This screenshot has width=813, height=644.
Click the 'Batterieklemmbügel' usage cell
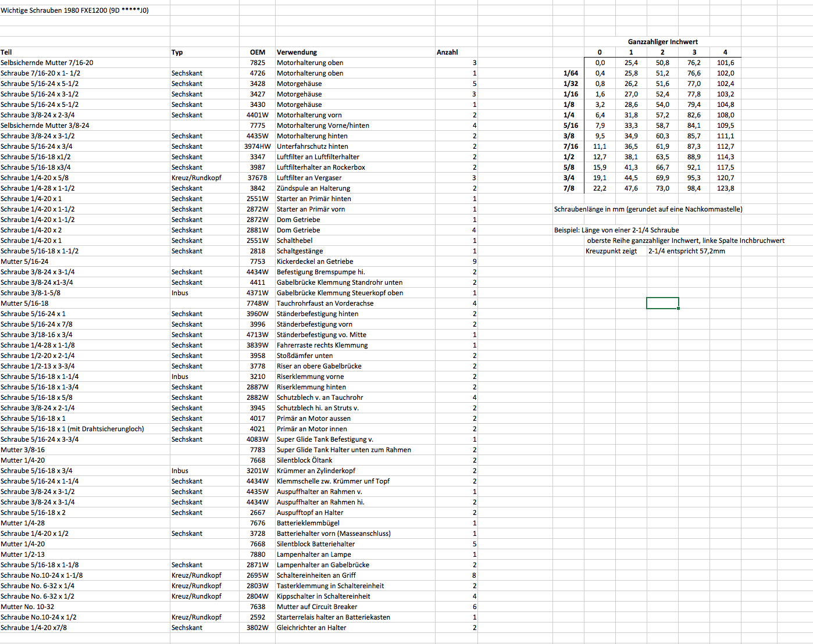tap(308, 523)
